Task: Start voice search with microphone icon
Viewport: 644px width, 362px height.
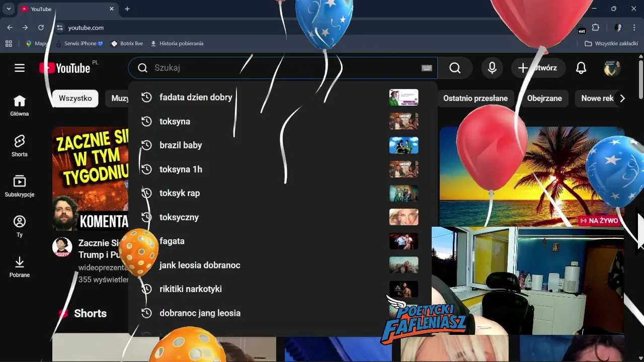Action: tap(492, 68)
